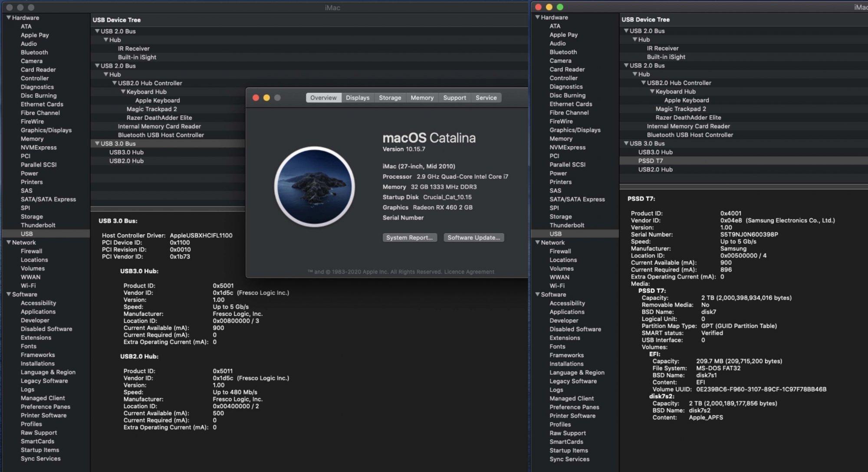868x472 pixels.
Task: Collapse Software section in left sidebar
Action: tap(8, 294)
